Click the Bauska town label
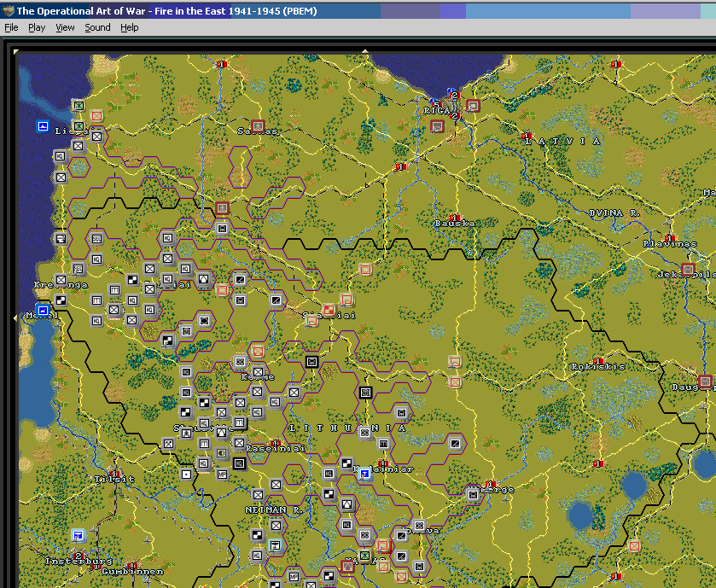Screen dimensions: 716x588 (x=455, y=224)
